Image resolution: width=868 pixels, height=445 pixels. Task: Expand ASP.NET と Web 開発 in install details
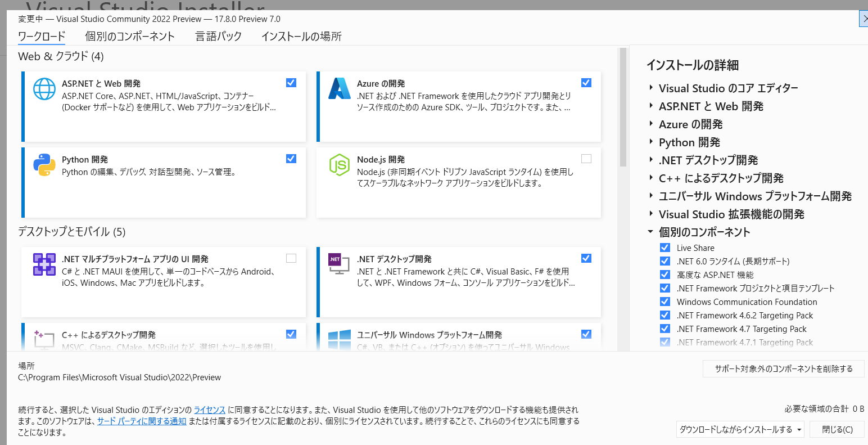coord(651,106)
